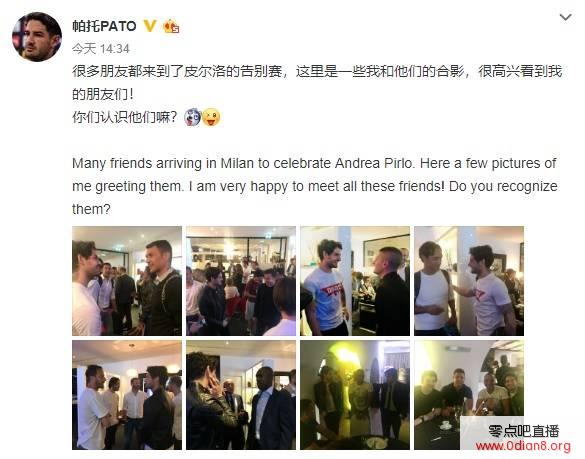The width and height of the screenshot is (585, 459).
Task: Open fourth photo with man wearing backpack
Action: [x=469, y=281]
